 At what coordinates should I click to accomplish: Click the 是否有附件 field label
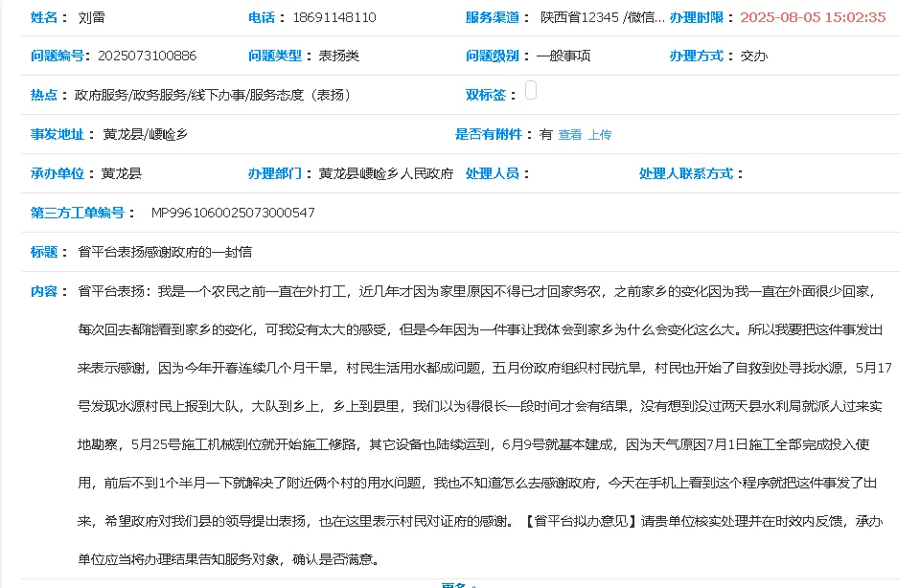pyautogui.click(x=488, y=134)
